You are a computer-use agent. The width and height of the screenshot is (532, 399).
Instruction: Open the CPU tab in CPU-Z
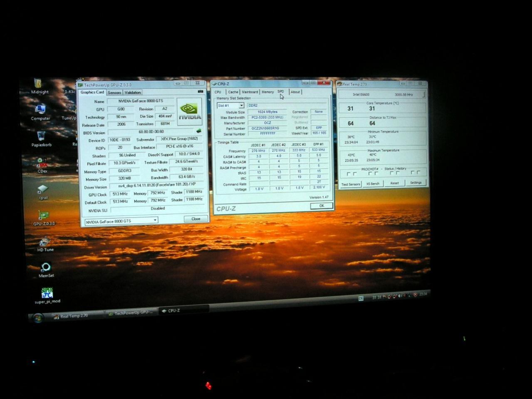click(218, 92)
